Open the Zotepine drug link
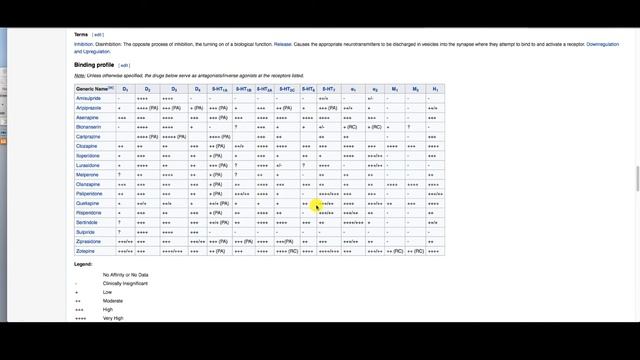Viewport: 640px width, 360px height. (x=85, y=251)
